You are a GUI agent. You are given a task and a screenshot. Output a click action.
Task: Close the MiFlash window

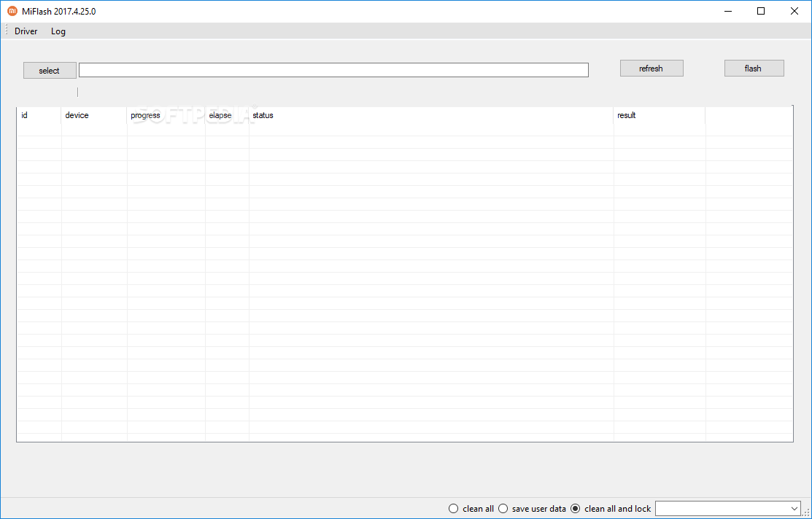point(794,11)
